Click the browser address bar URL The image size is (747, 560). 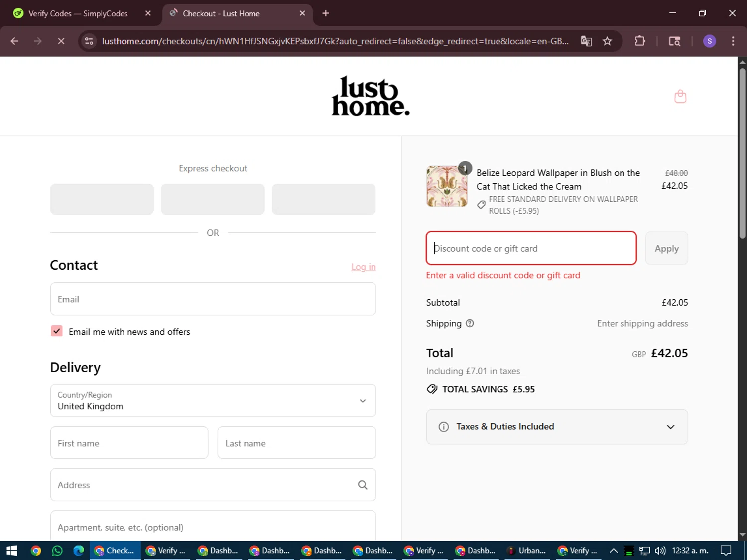(335, 41)
